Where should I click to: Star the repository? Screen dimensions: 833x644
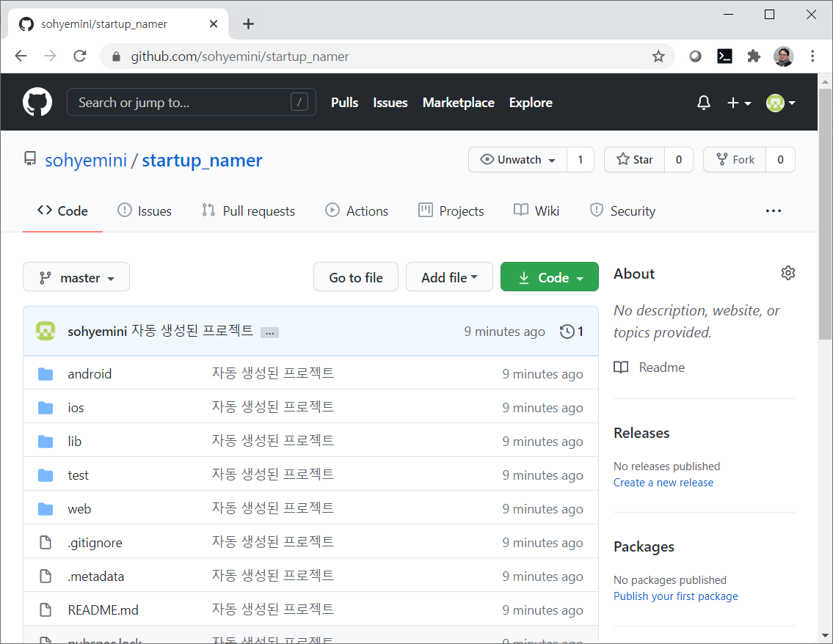[x=634, y=160]
